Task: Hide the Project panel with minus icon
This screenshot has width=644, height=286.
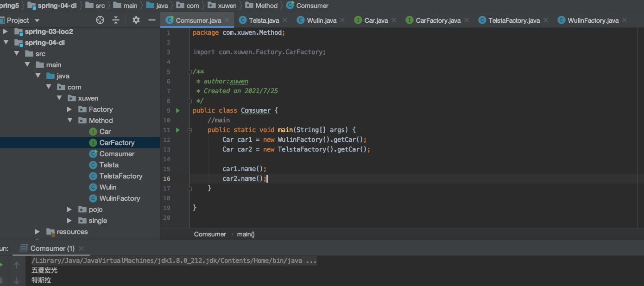Action: [x=152, y=20]
